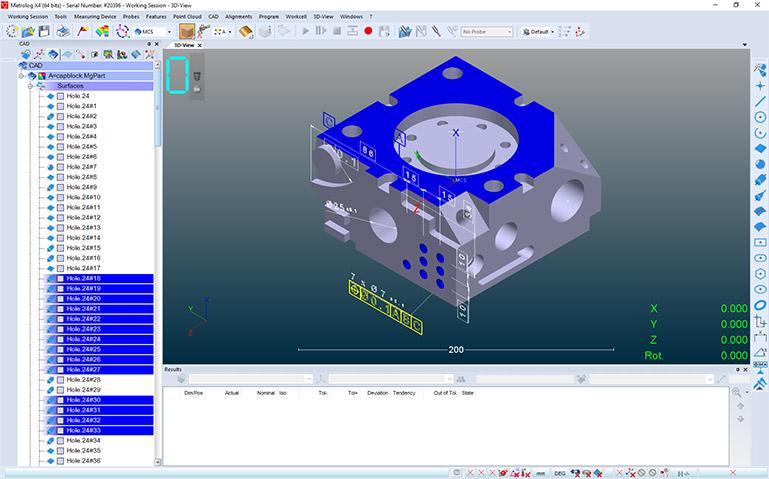Open the Alignments menu

pos(238,17)
